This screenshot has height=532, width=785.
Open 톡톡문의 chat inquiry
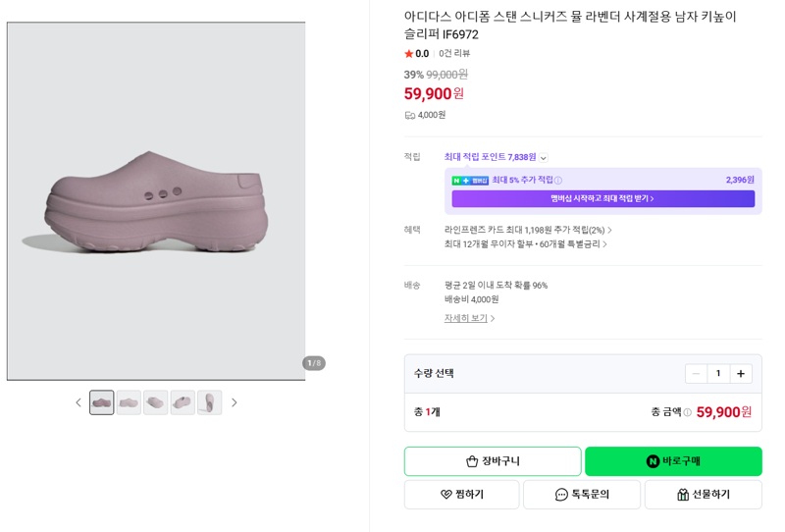tap(582, 495)
